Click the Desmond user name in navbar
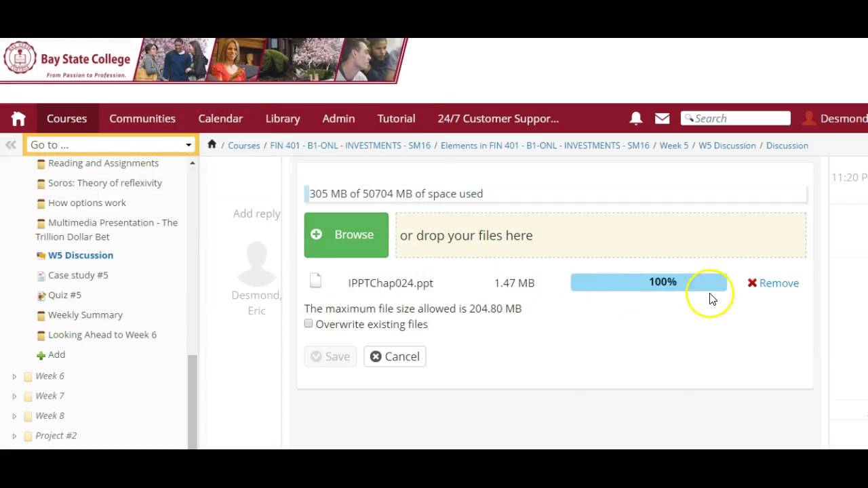 click(844, 119)
